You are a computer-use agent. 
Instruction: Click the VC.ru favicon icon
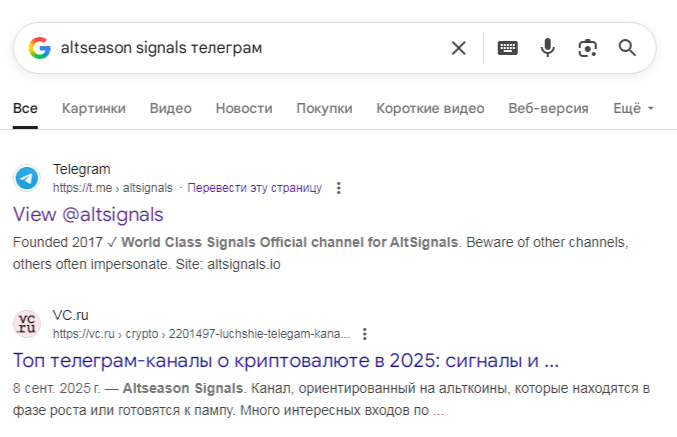27,324
